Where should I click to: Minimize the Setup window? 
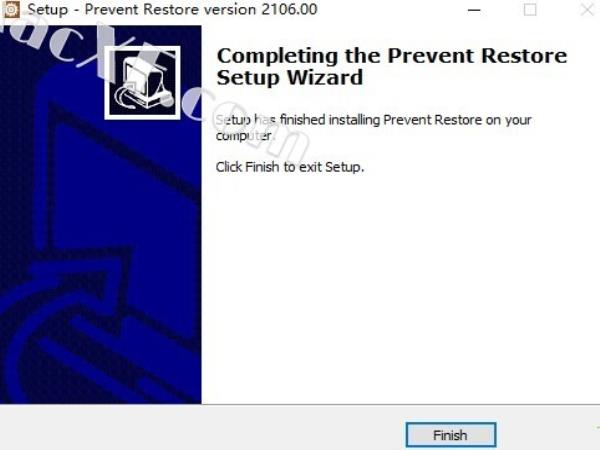click(474, 10)
